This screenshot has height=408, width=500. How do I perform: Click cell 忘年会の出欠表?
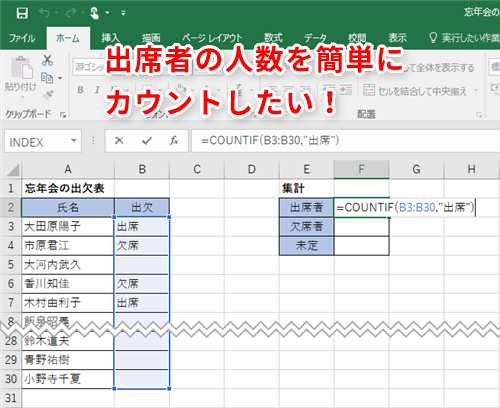[68, 189]
